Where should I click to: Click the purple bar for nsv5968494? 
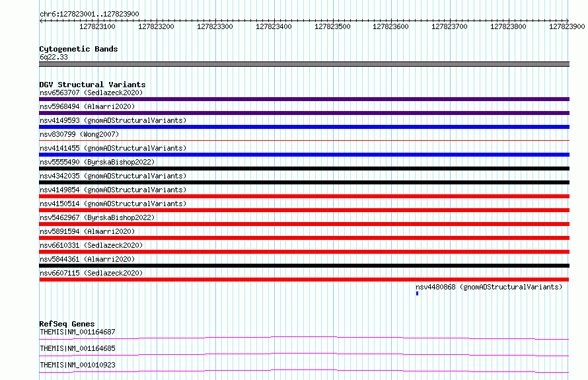(x=304, y=113)
